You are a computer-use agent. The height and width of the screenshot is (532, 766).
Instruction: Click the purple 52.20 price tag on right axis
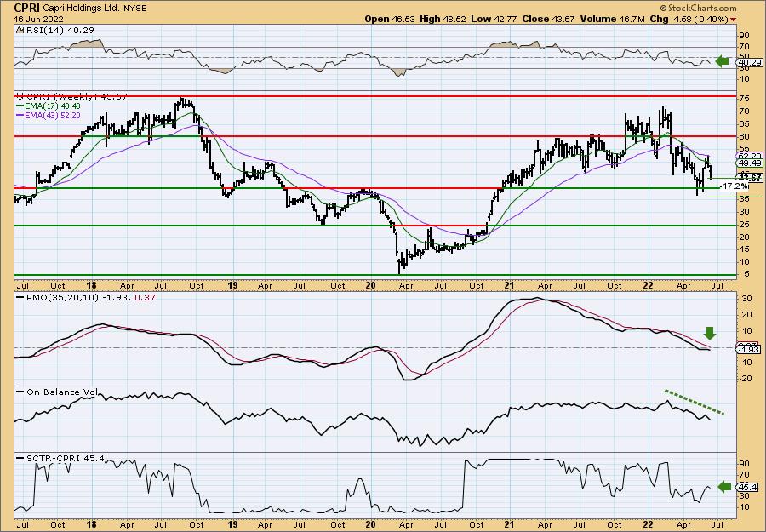[x=749, y=156]
